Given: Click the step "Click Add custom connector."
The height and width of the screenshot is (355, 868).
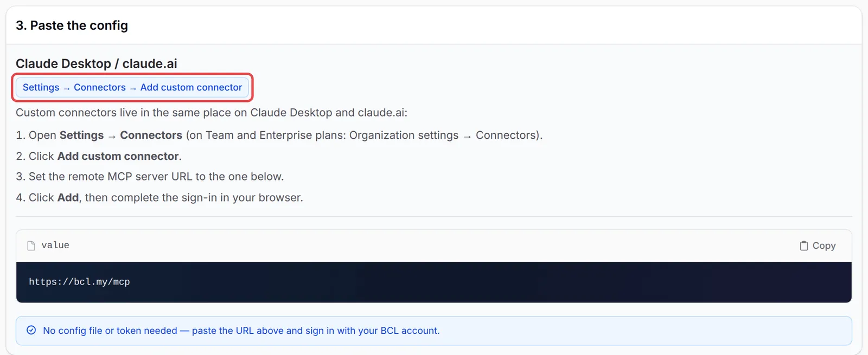Looking at the screenshot, I should (x=99, y=156).
